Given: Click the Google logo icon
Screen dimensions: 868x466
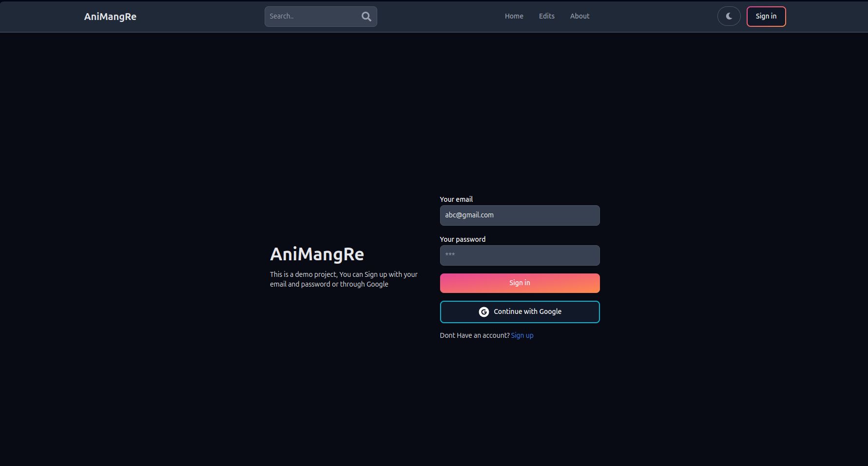Looking at the screenshot, I should [483, 312].
